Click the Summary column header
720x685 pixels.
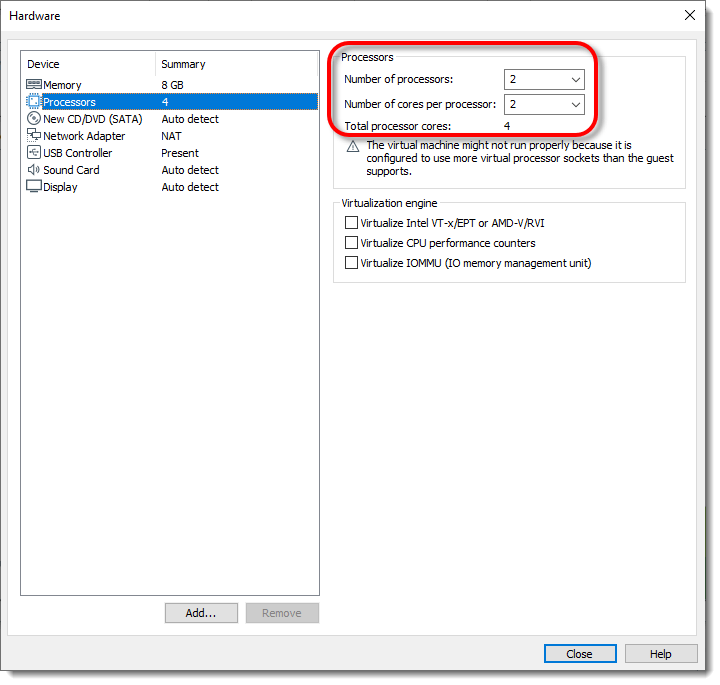coord(183,64)
